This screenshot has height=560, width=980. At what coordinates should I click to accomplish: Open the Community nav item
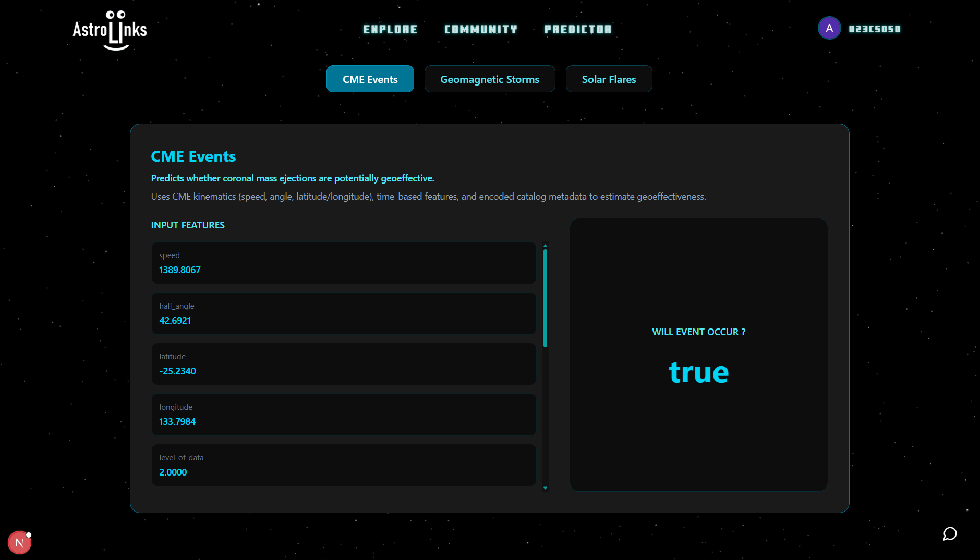click(x=481, y=29)
